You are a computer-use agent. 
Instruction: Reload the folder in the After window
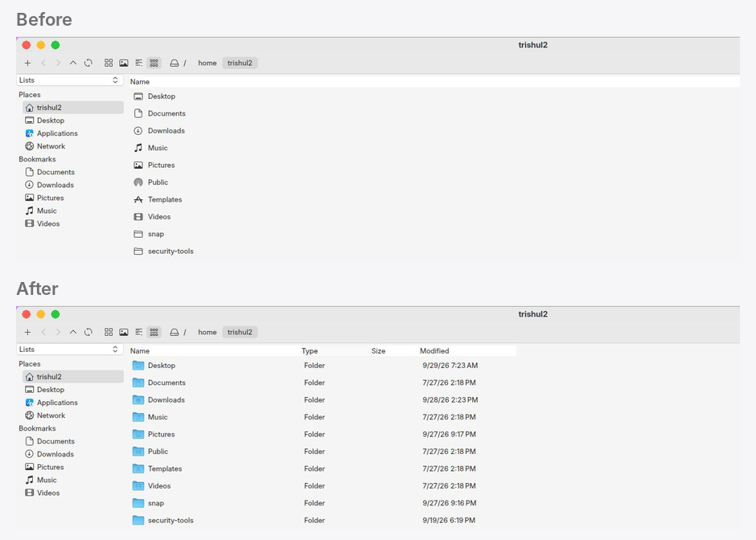point(88,333)
